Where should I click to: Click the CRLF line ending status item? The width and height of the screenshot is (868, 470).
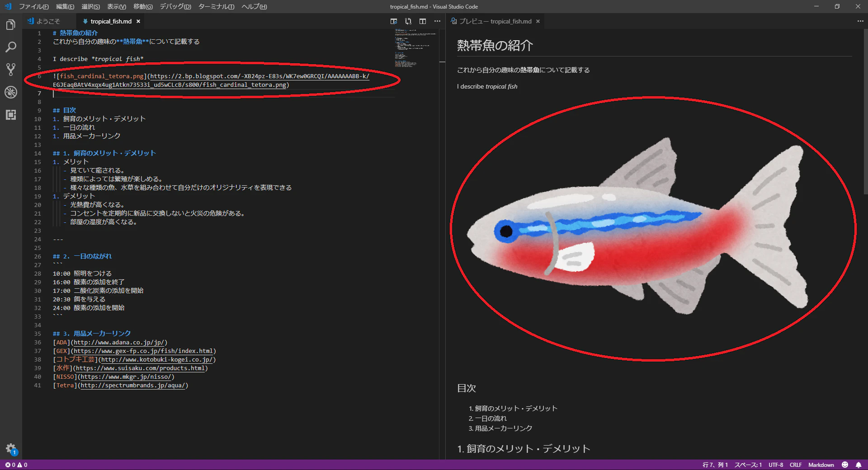tap(796, 465)
